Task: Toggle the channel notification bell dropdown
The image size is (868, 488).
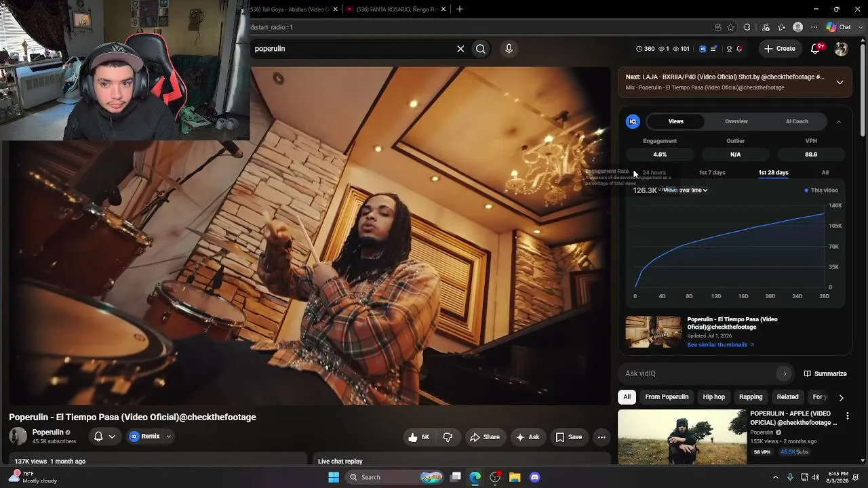Action: pos(104,437)
